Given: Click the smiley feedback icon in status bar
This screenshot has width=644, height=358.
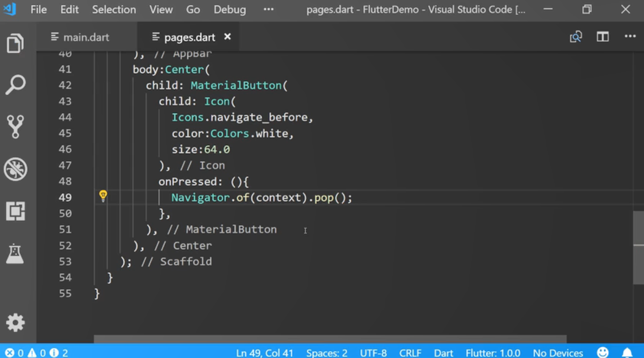Looking at the screenshot, I should 603,353.
